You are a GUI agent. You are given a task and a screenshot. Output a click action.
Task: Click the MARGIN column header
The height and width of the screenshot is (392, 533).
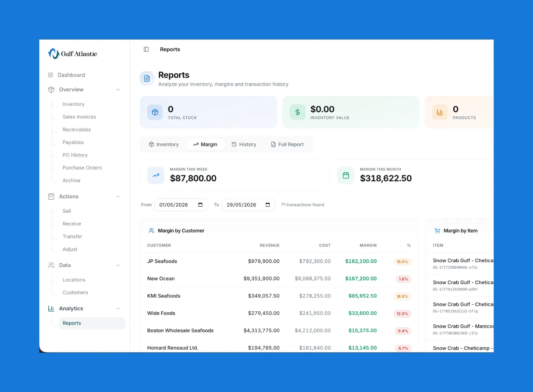368,245
